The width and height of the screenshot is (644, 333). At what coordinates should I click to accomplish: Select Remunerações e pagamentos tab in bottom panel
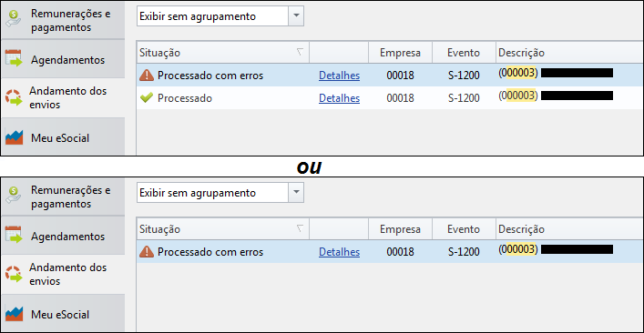click(x=63, y=197)
